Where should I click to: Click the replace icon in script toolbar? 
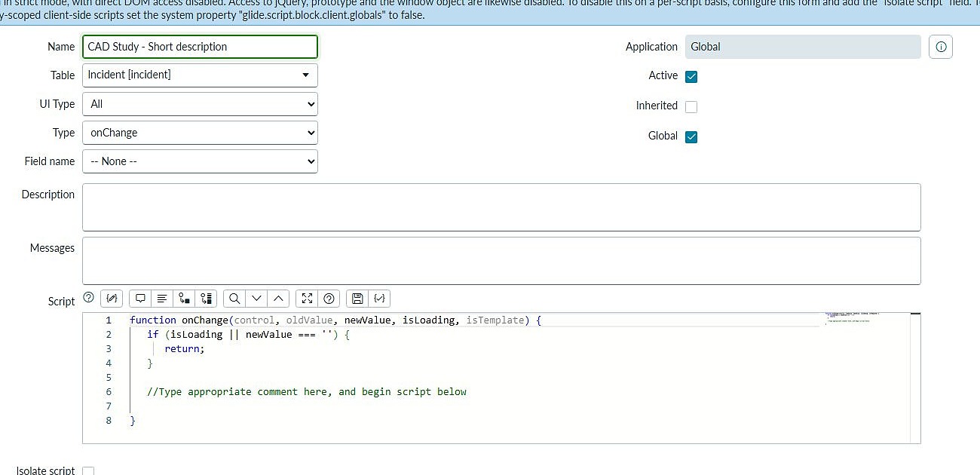[184, 299]
